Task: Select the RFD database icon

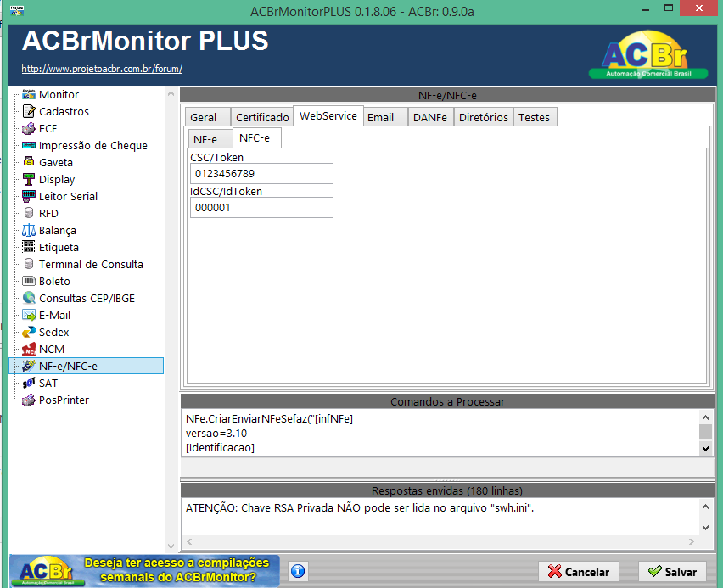Action: tap(29, 214)
